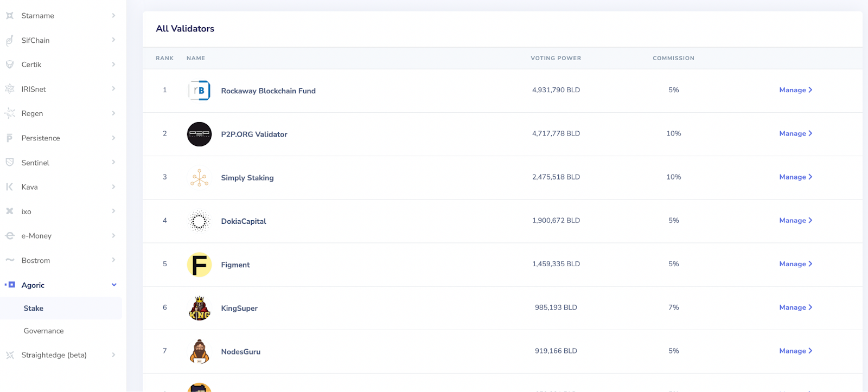Click the Straightedge (beta) network icon
The image size is (868, 392).
(10, 355)
